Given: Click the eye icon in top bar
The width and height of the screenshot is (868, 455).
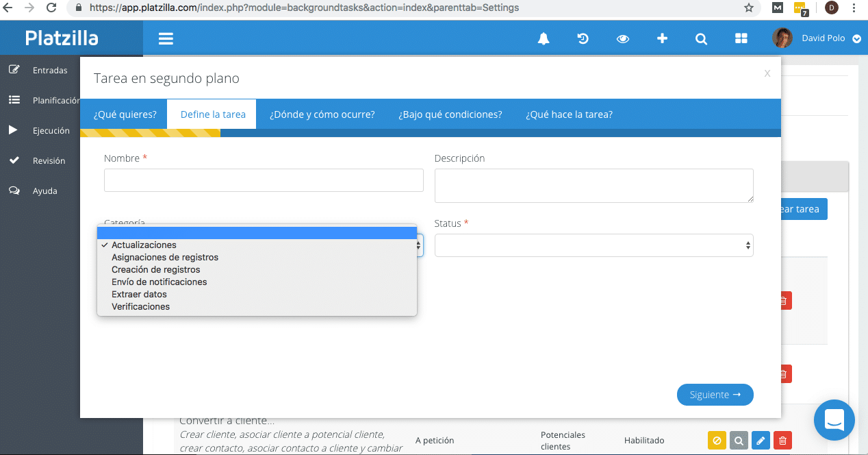Looking at the screenshot, I should tap(622, 39).
